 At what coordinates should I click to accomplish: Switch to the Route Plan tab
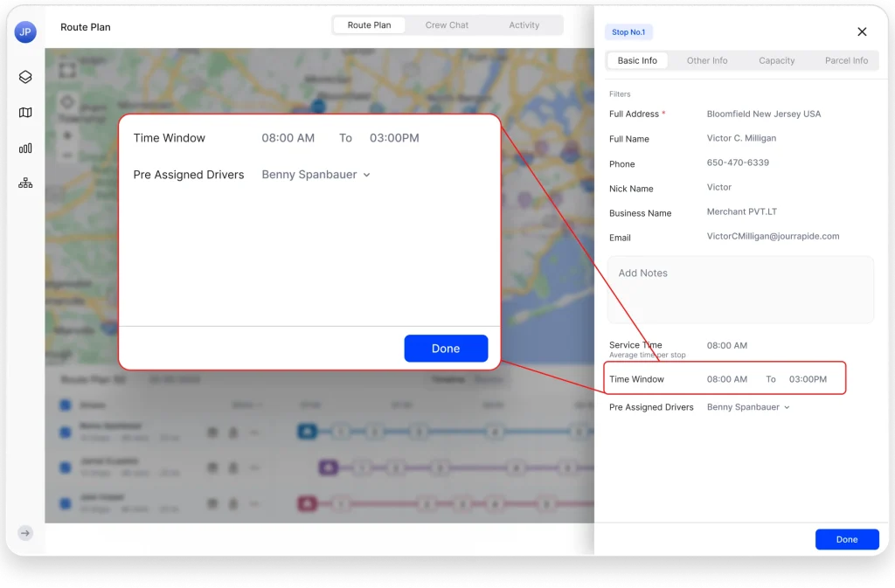click(x=370, y=25)
